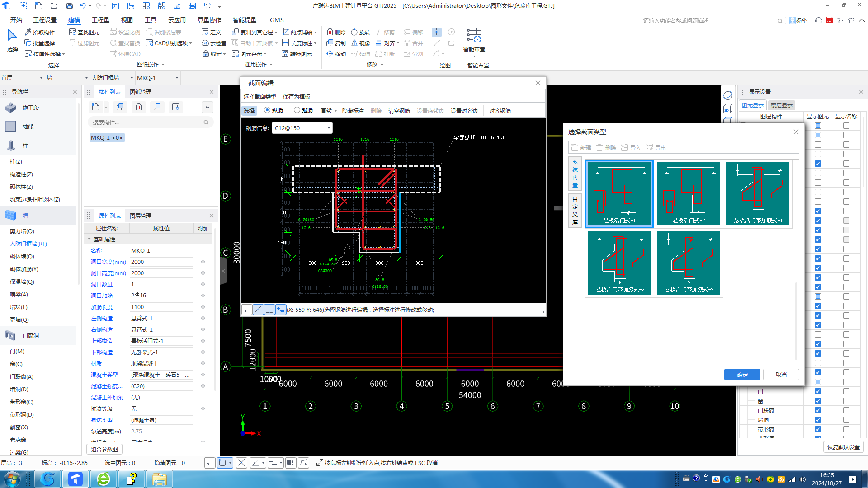Expand the 直线 dropdown in 截面编辑 toolbar

tap(335, 111)
